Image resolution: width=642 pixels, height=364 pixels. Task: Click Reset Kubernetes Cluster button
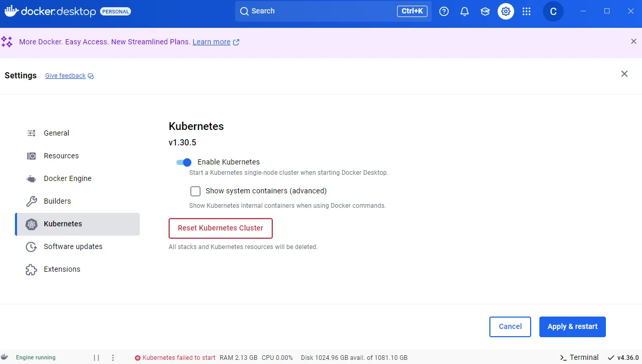pyautogui.click(x=221, y=228)
